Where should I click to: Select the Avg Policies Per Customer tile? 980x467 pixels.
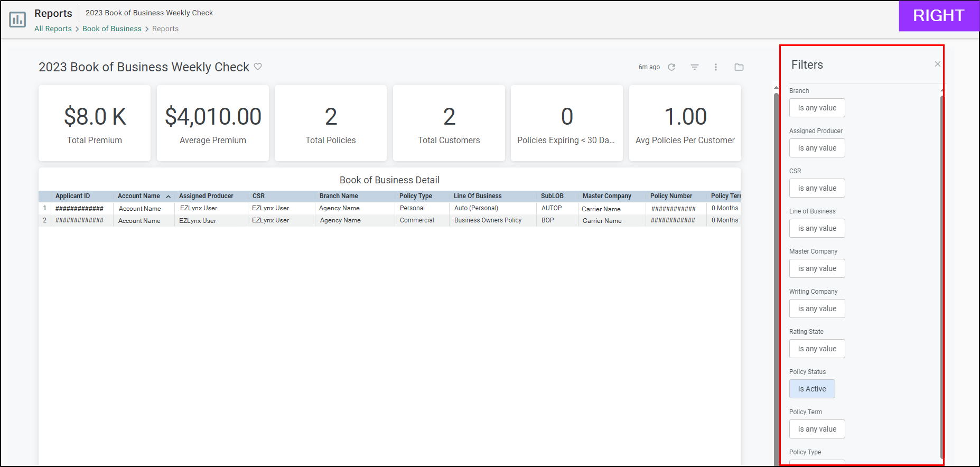(x=685, y=123)
